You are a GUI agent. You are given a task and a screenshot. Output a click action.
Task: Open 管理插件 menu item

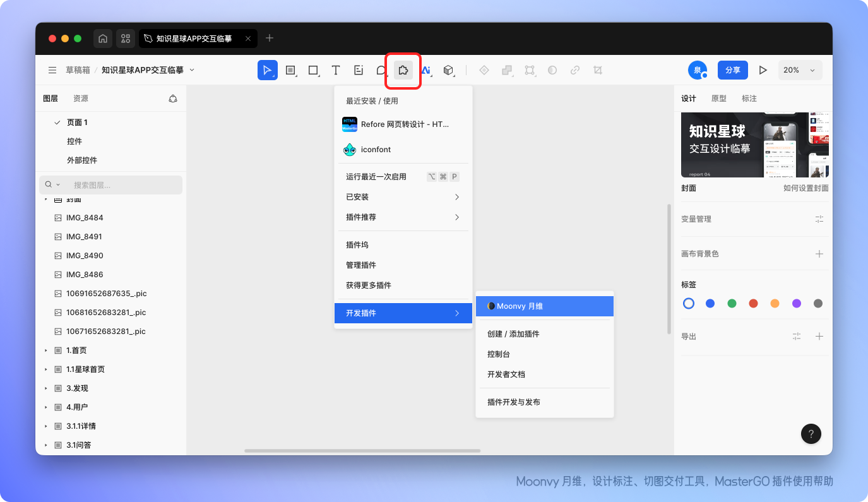coord(403,265)
